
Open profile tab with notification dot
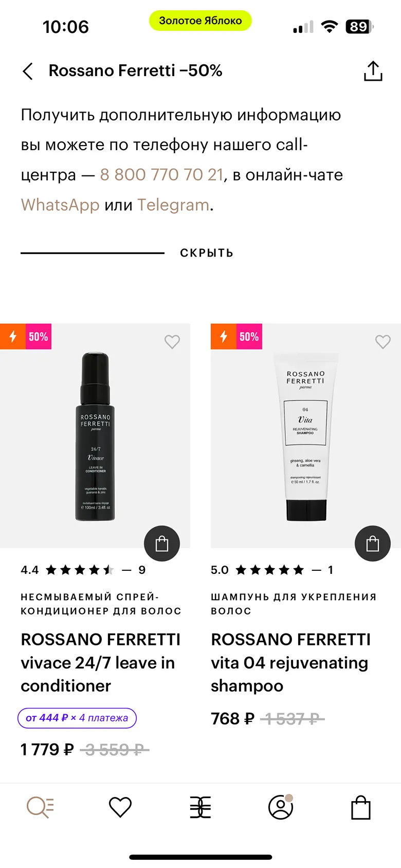(281, 807)
